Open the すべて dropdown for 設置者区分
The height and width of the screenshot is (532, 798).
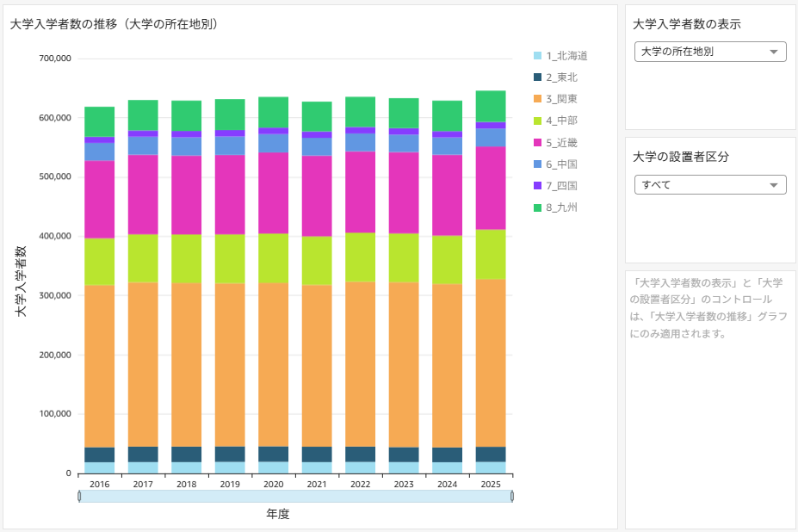coord(710,185)
